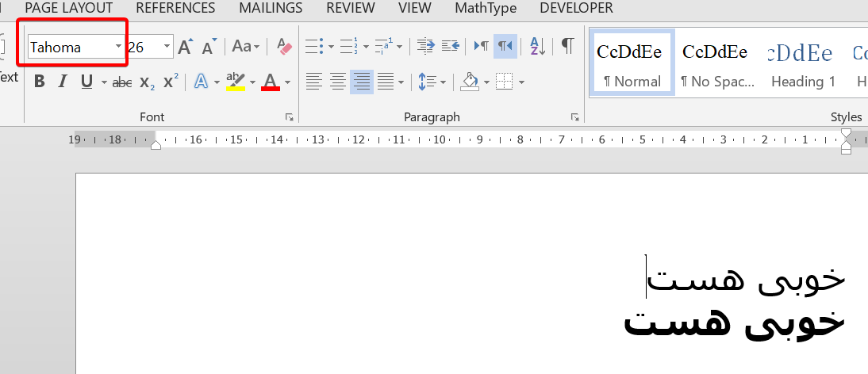
Task: Apply the Normal style
Action: 632,63
